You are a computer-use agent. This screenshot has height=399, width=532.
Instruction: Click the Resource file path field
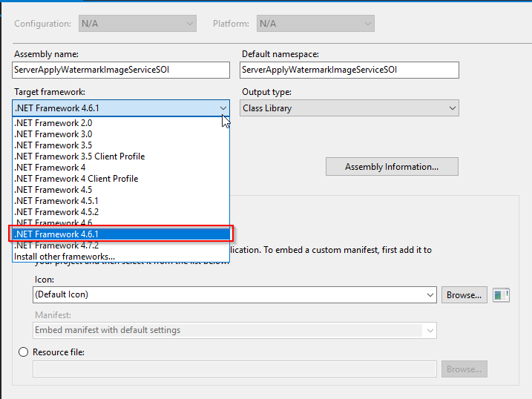[234, 369]
